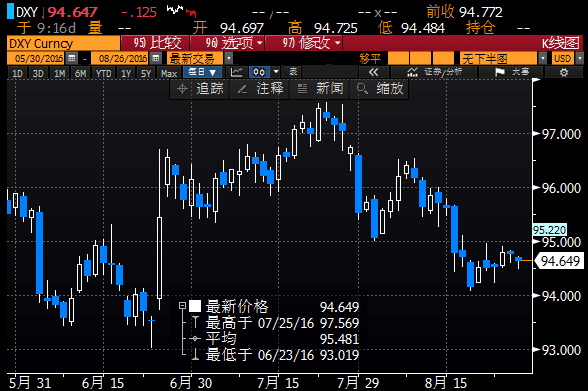Click the 97.000 price axis label
Screen dimensions: 588x391
pos(561,134)
